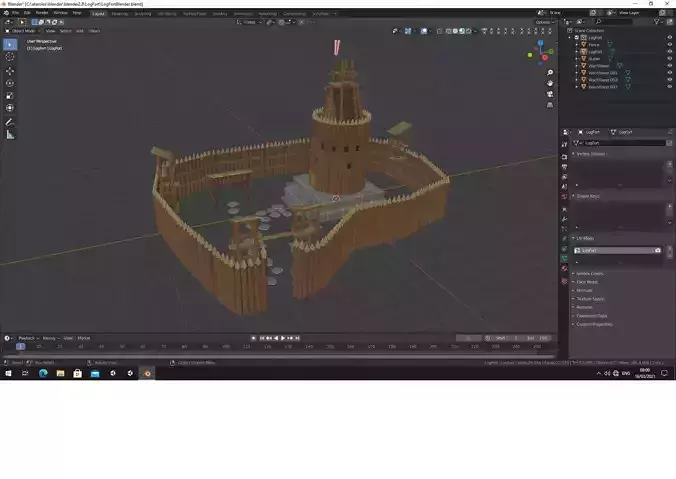Hide WatchTower.001 with eye icon
This screenshot has width=676, height=479.
pos(670,73)
